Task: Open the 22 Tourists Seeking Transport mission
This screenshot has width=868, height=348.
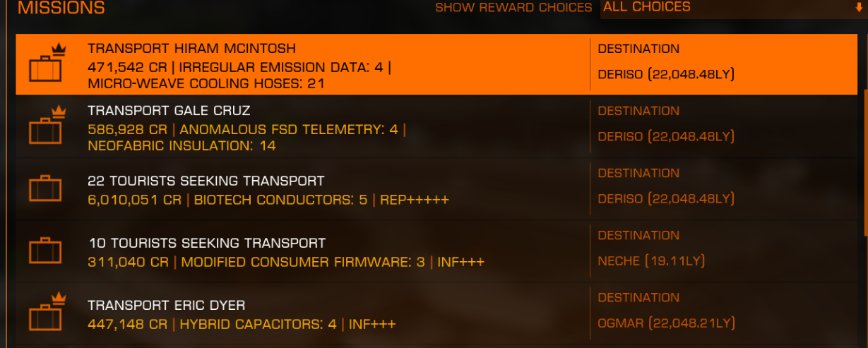Action: [x=436, y=189]
